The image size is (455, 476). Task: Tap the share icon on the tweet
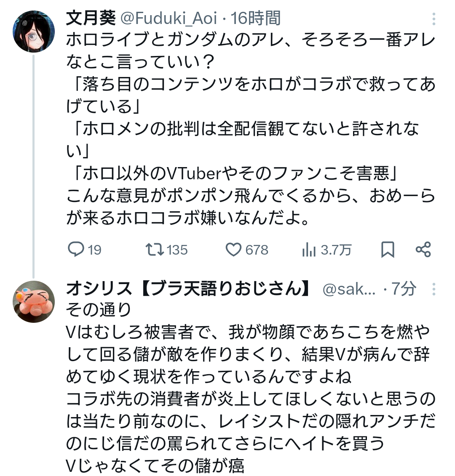(423, 250)
